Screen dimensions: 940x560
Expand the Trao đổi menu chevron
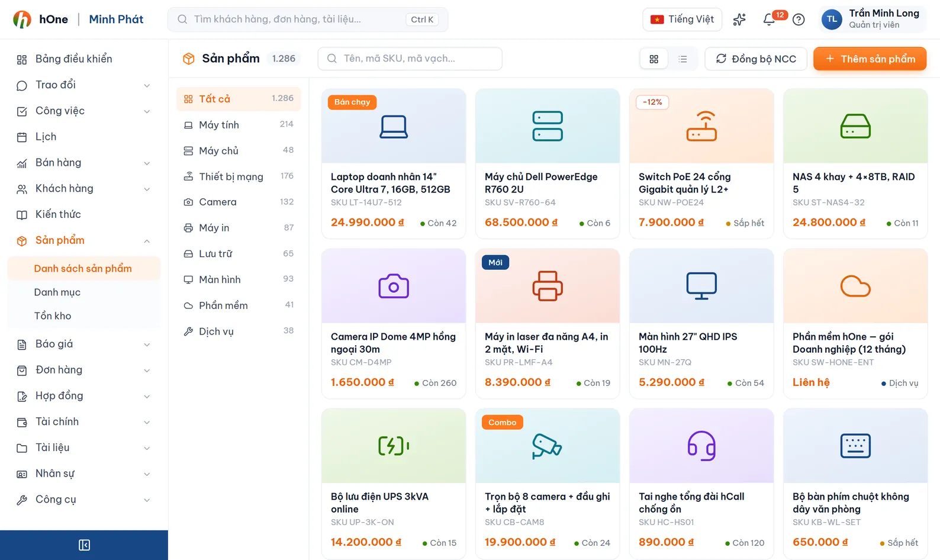click(x=147, y=86)
